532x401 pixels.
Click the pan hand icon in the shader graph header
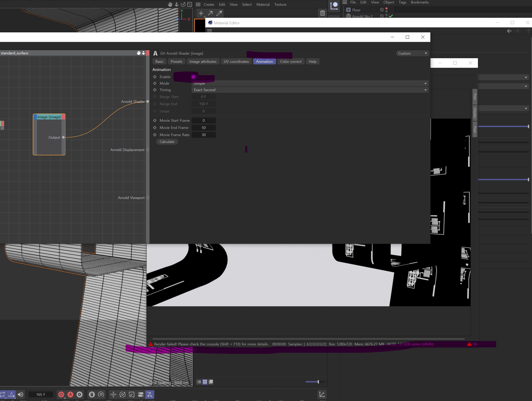[x=139, y=53]
